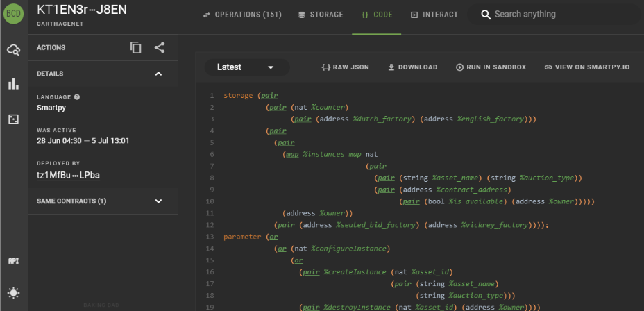Click %contract_address annotation on line 9
The width and height of the screenshot is (644, 311).
[x=471, y=190]
